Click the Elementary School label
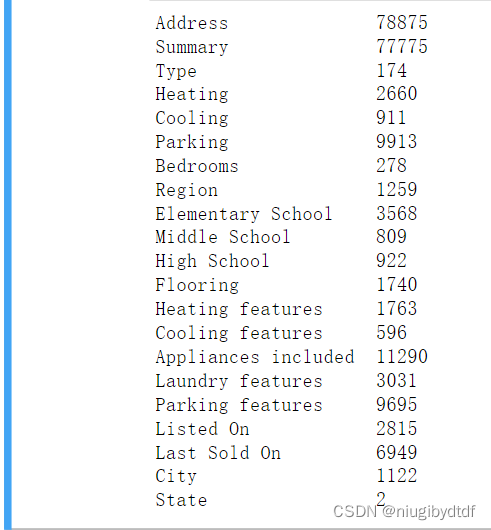This screenshot has width=491, height=530. click(x=244, y=214)
